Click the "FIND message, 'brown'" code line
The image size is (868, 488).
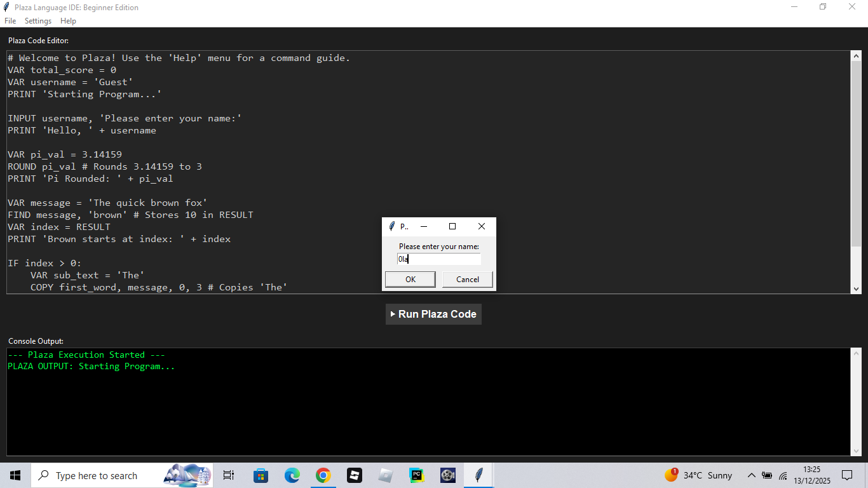point(130,215)
